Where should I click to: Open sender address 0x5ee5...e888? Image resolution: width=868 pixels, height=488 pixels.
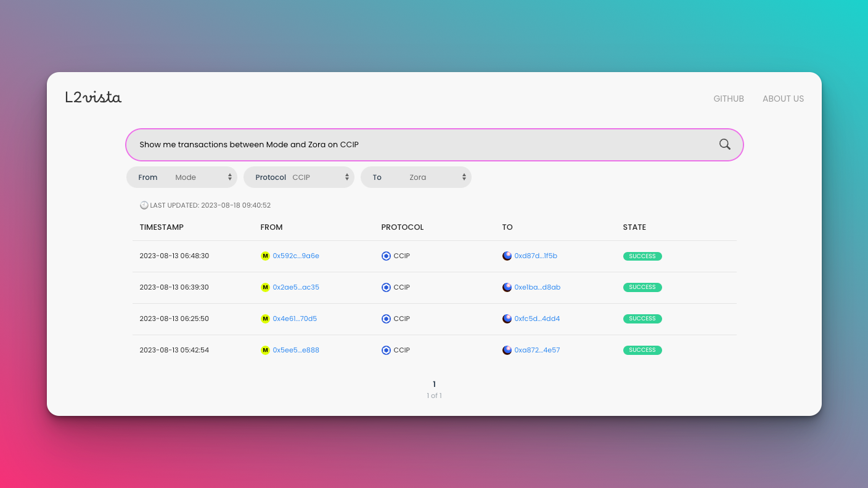pyautogui.click(x=296, y=350)
